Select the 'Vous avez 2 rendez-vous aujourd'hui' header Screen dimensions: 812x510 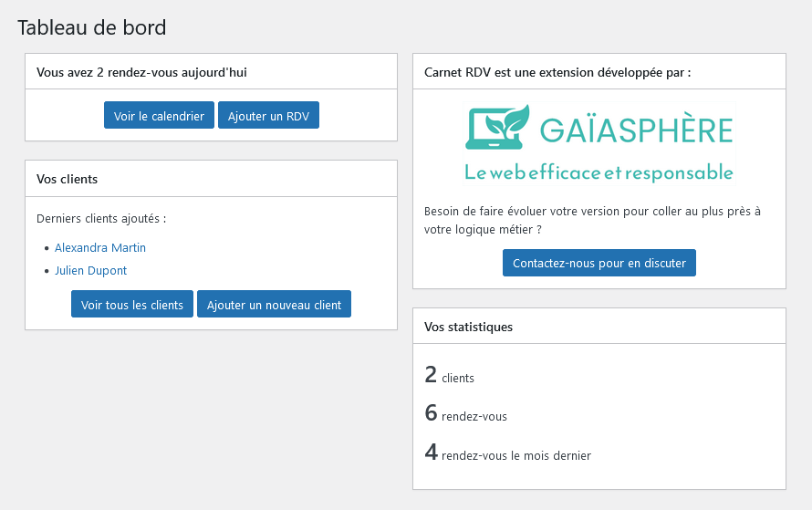tap(141, 72)
